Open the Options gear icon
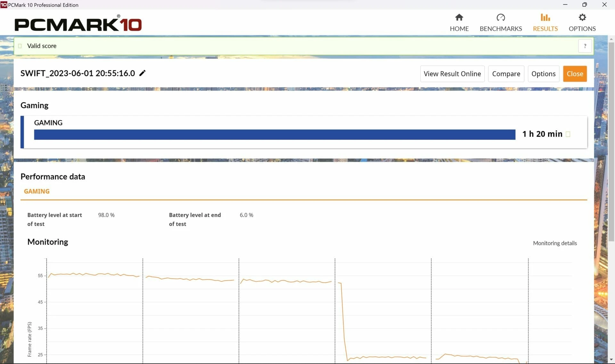Viewport: 615px width, 364px height. tap(582, 17)
